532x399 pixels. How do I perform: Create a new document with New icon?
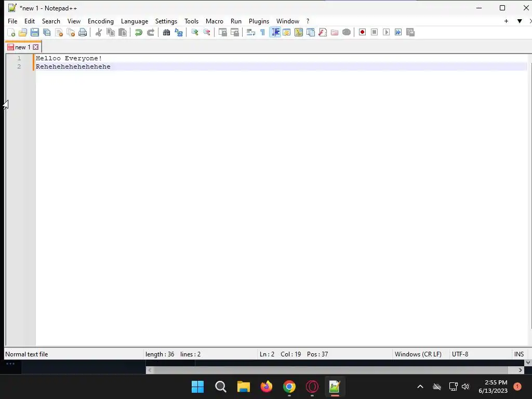pyautogui.click(x=11, y=32)
